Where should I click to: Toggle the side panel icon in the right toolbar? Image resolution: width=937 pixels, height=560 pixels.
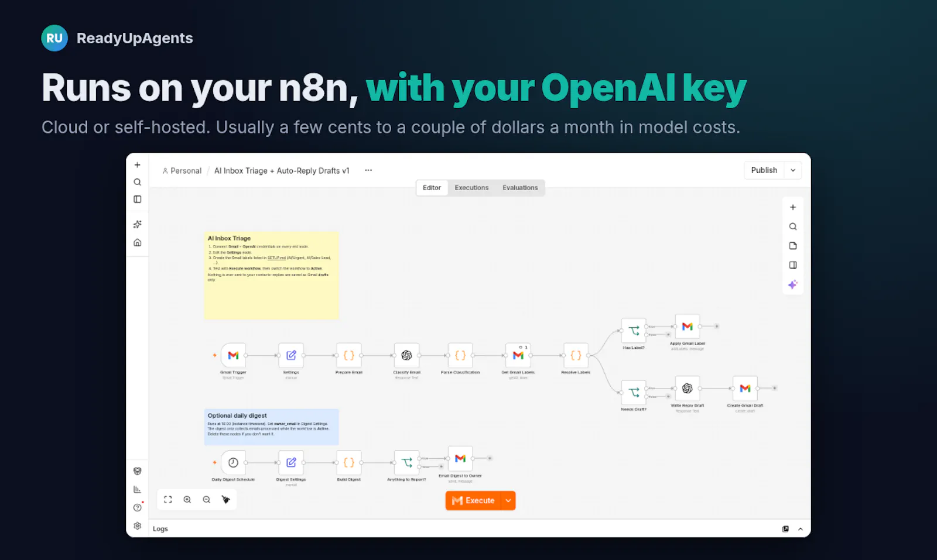coord(793,265)
